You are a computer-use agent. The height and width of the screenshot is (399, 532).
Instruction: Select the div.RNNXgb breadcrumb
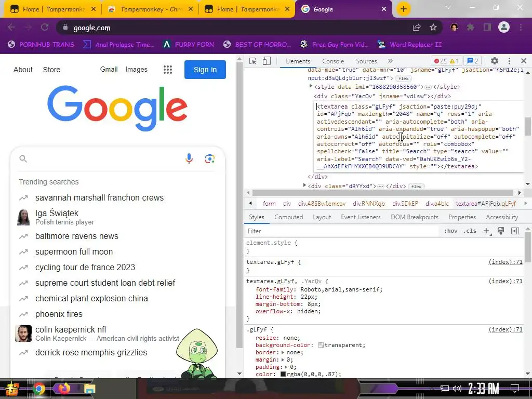point(369,203)
